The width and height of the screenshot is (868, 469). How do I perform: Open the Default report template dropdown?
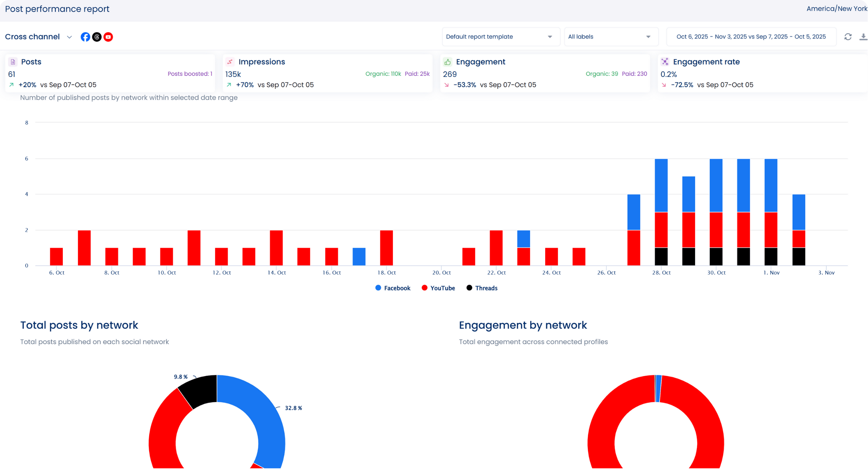[x=500, y=37]
